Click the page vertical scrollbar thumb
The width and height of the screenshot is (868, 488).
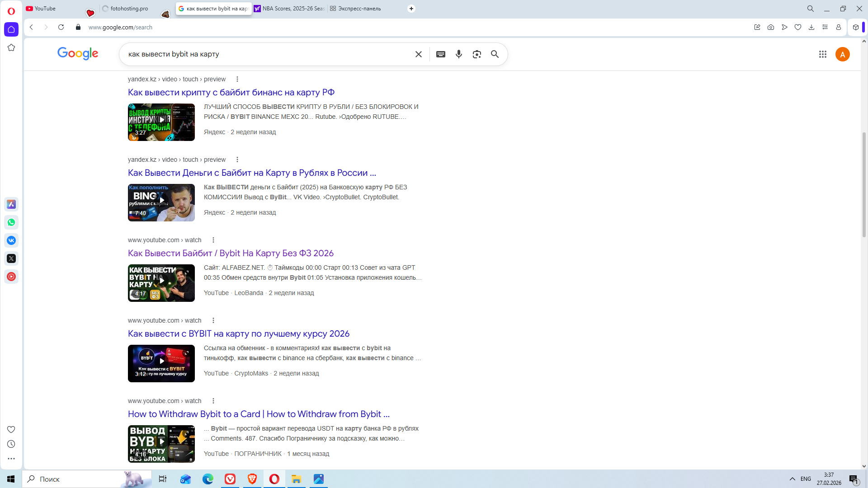(x=864, y=185)
